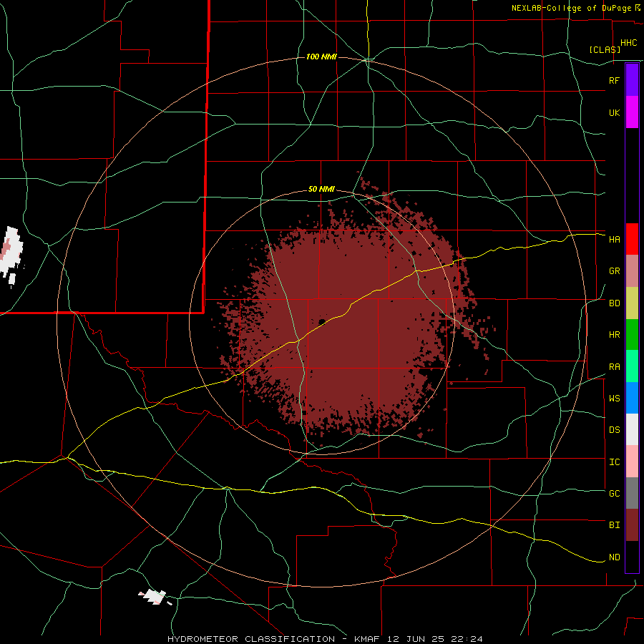The height and width of the screenshot is (644, 644).
Task: Select the salmon GR legend swatch
Action: point(632,271)
